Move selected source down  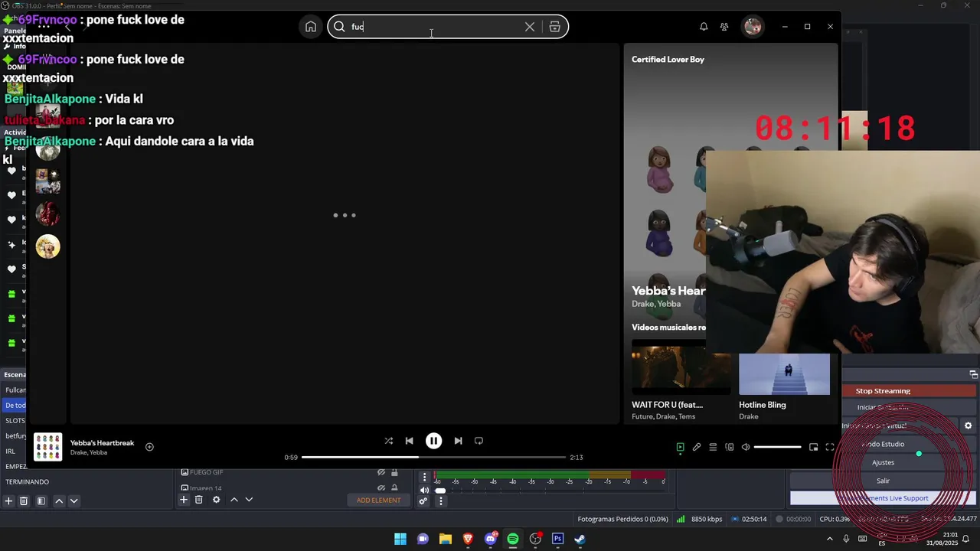[x=249, y=500]
